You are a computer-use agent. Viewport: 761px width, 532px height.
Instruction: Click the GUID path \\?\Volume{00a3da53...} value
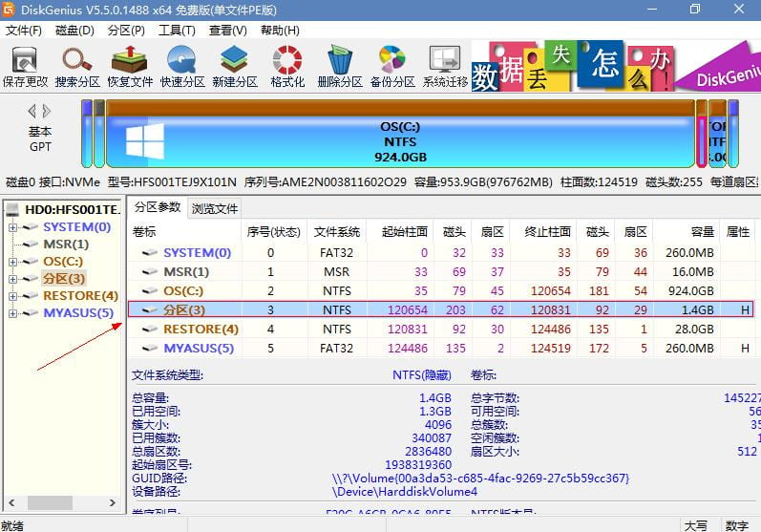tap(480, 479)
